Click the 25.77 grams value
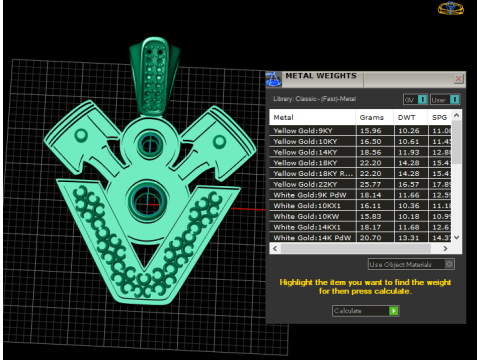Viewport: 480px width, 360px height. [370, 184]
